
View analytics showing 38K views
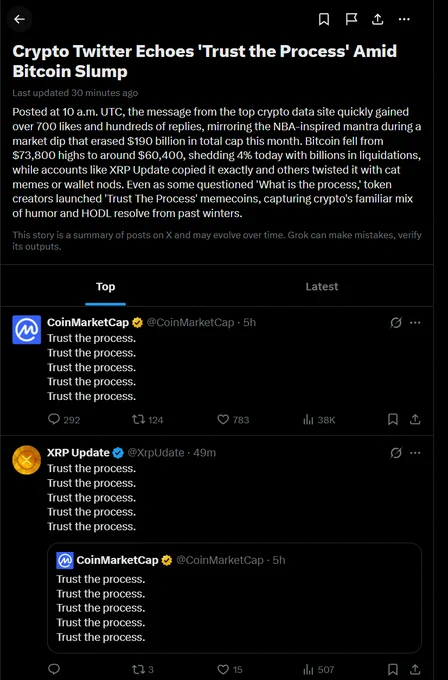319,419
